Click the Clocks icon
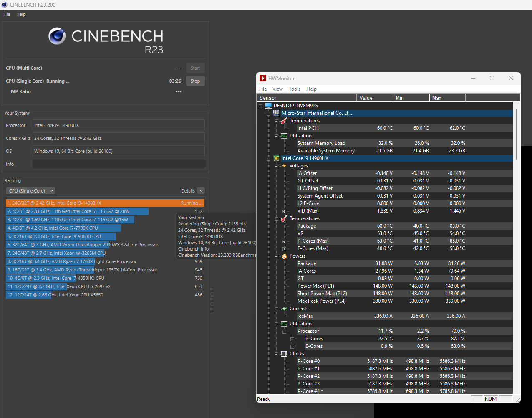 [x=284, y=354]
